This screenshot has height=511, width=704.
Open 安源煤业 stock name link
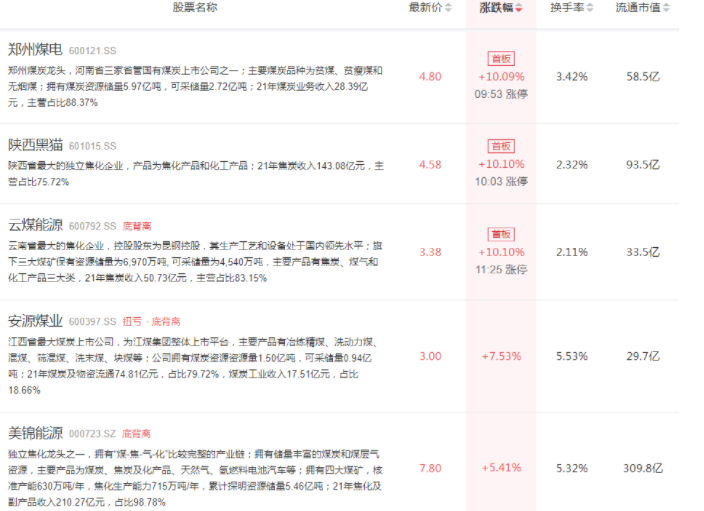click(x=35, y=321)
